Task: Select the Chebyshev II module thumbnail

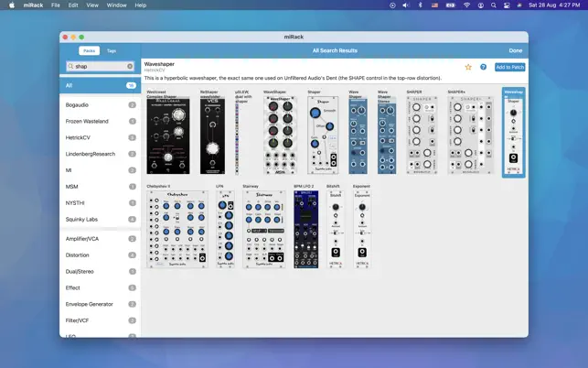Action: (177, 229)
